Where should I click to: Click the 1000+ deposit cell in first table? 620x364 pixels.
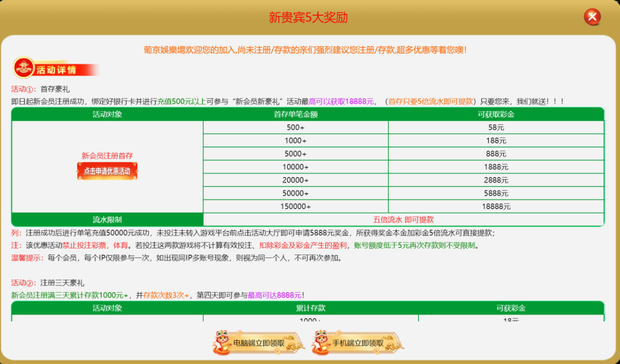[296, 140]
